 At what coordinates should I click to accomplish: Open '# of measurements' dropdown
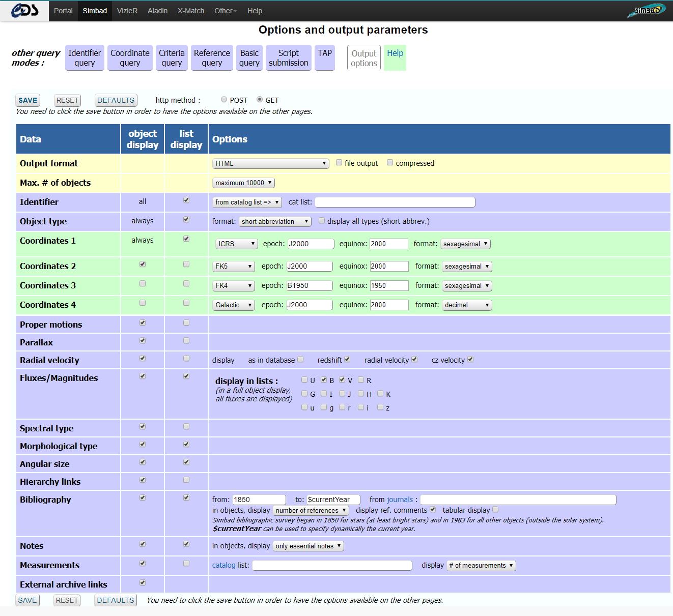pyautogui.click(x=482, y=565)
